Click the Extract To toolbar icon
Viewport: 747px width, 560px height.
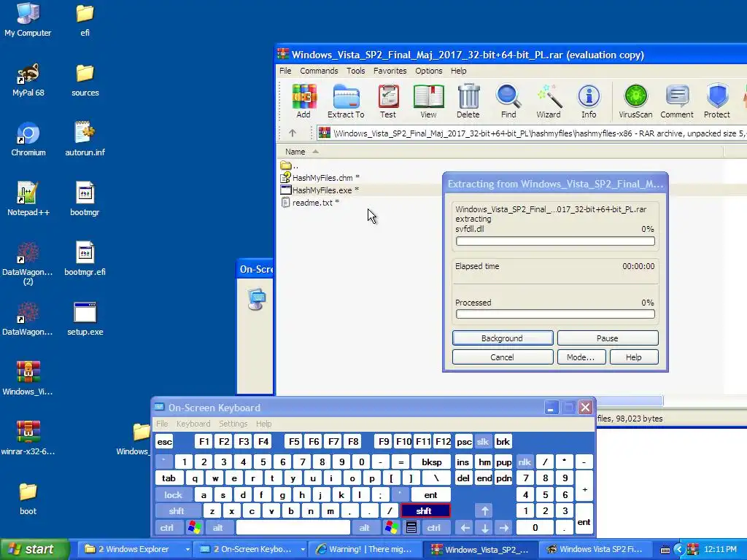point(346,101)
